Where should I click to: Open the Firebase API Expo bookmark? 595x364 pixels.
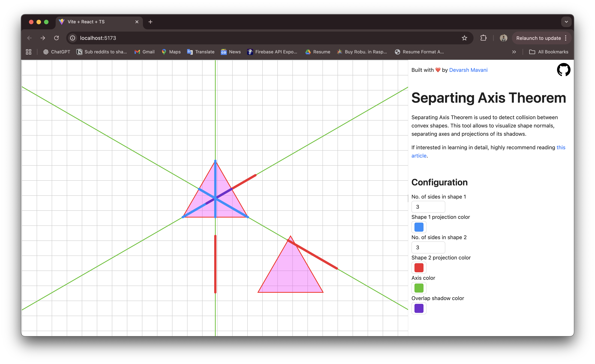(x=272, y=52)
